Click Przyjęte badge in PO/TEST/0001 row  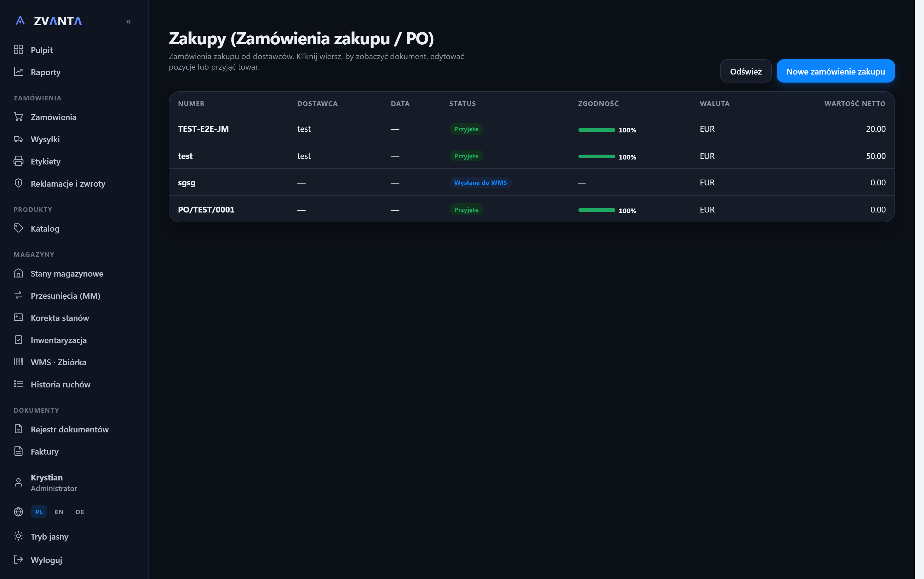tap(466, 210)
